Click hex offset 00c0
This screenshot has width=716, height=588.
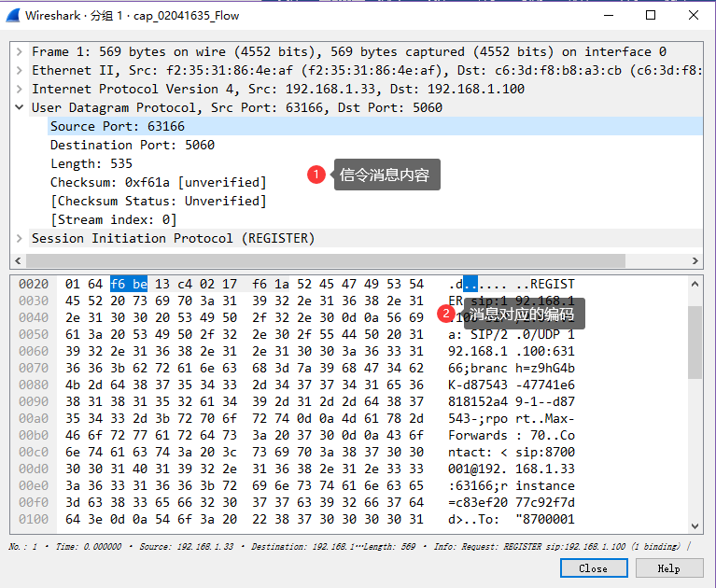click(x=34, y=452)
